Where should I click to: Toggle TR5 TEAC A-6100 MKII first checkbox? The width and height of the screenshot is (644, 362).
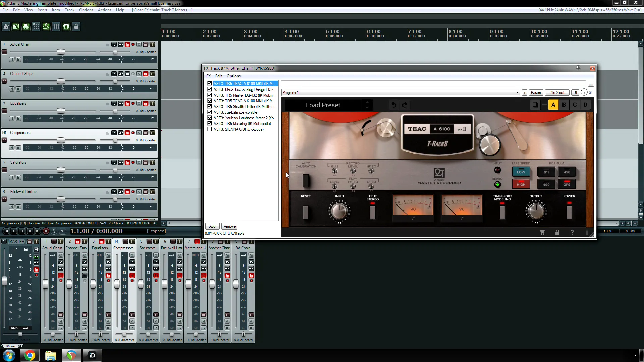210,84
